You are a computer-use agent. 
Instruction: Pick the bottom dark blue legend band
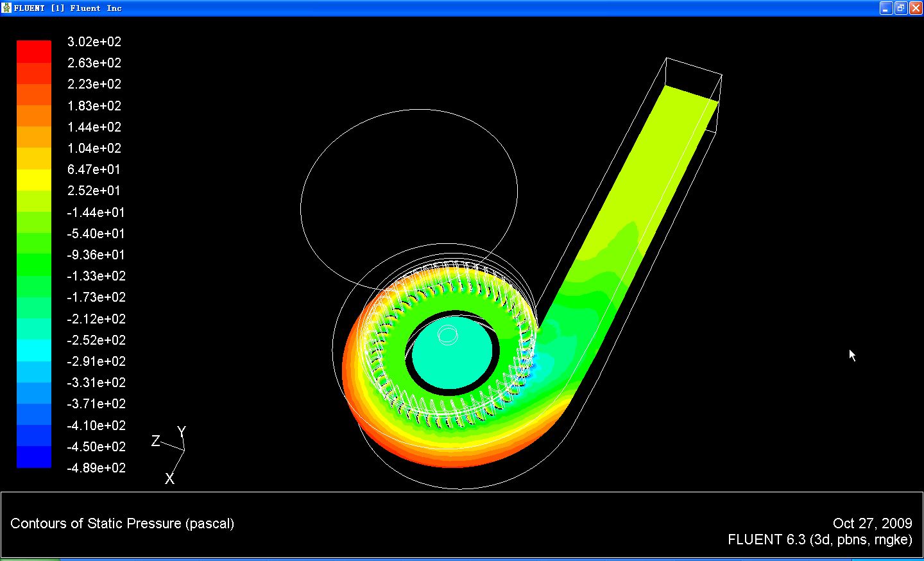(34, 457)
